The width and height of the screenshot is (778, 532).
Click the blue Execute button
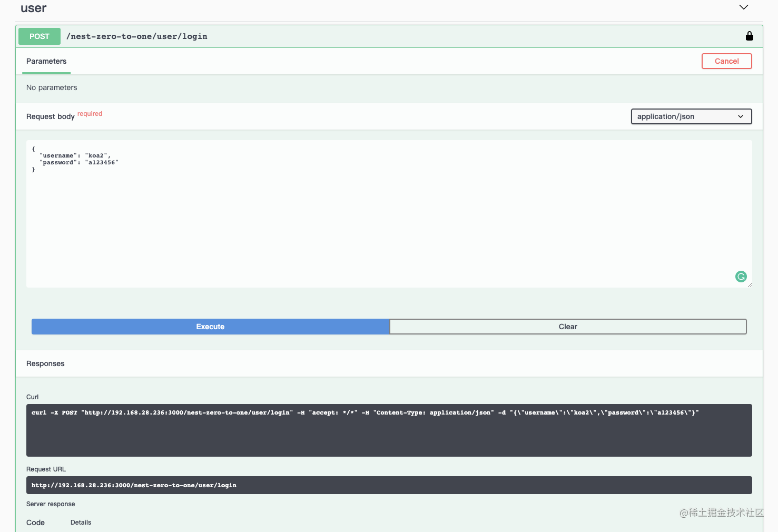[210, 327]
